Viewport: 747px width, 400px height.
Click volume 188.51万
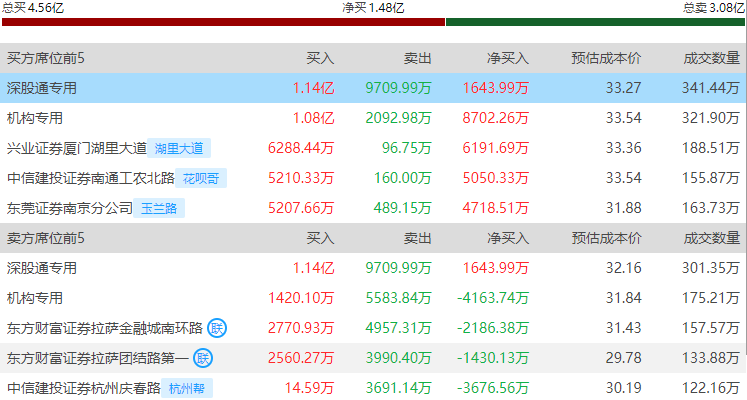point(710,148)
